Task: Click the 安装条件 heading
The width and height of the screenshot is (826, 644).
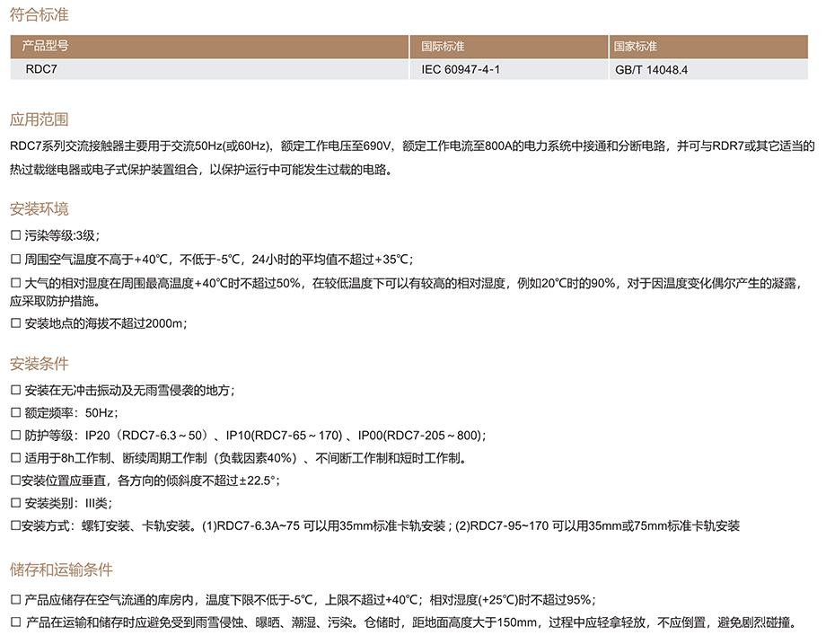Action: pyautogui.click(x=39, y=365)
